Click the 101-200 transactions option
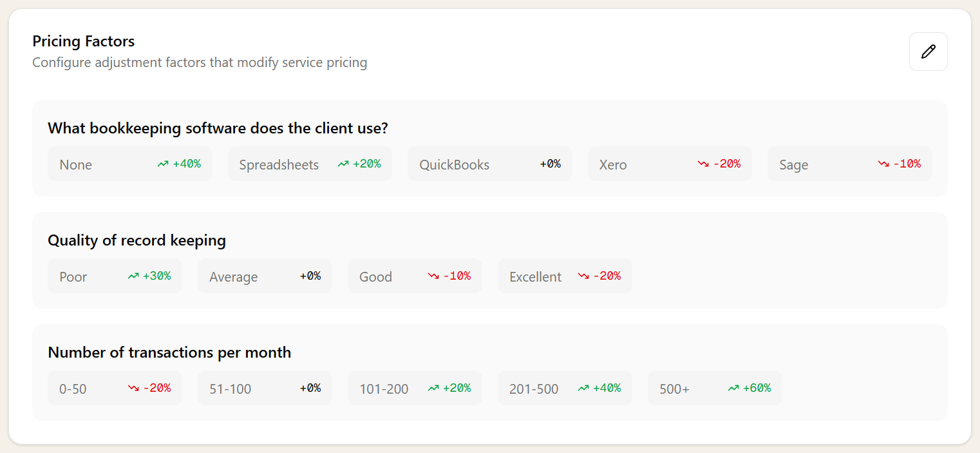This screenshot has height=453, width=980. tap(414, 389)
